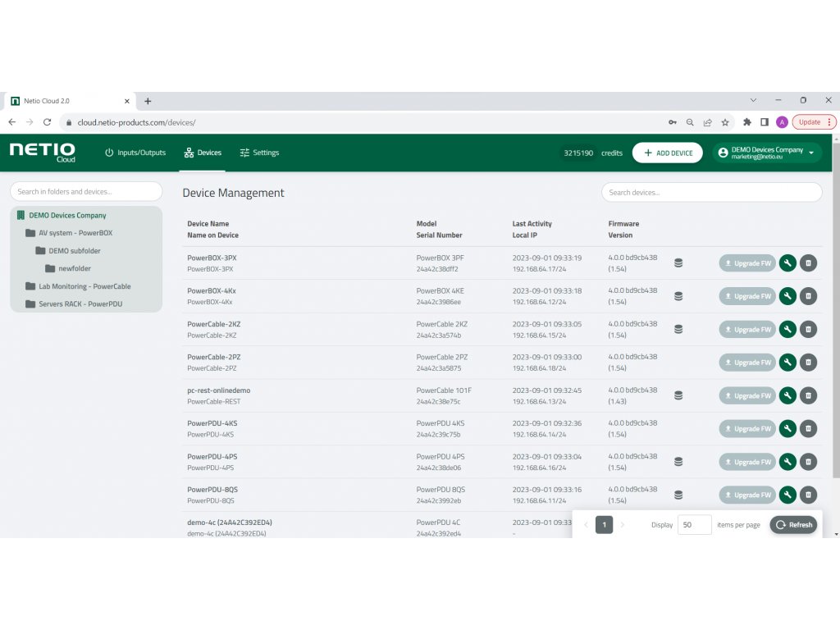This screenshot has width=840, height=630.
Task: Delete the PowerBOX-4Kx device
Action: coord(808,296)
